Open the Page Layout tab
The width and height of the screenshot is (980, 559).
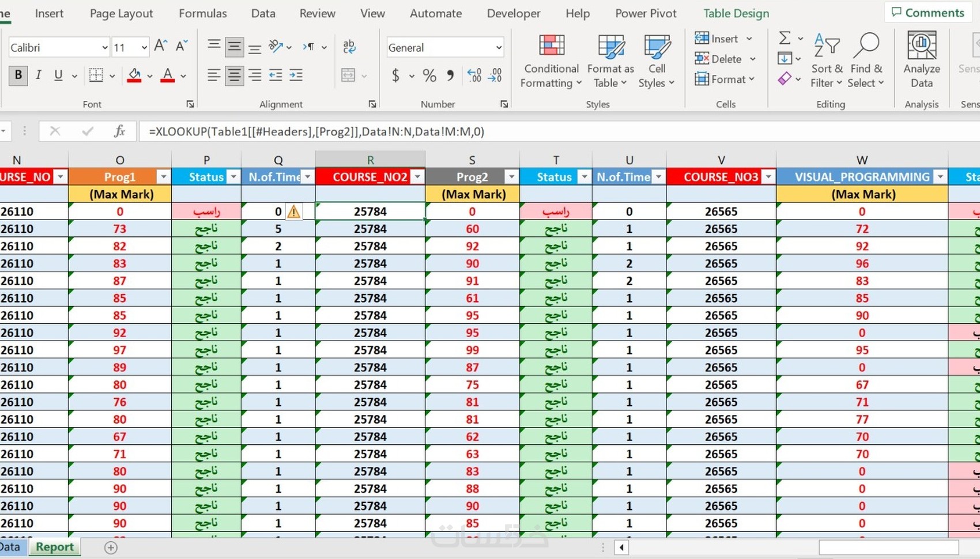pos(121,13)
